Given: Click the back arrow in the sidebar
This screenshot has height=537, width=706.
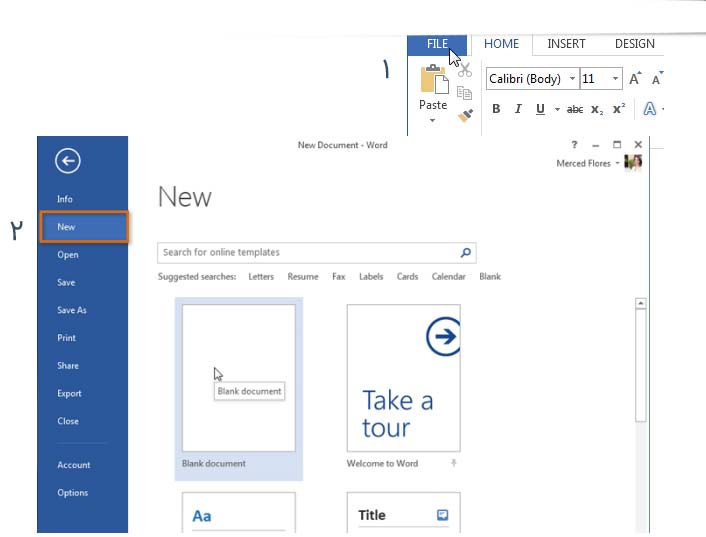Looking at the screenshot, I should tap(68, 161).
